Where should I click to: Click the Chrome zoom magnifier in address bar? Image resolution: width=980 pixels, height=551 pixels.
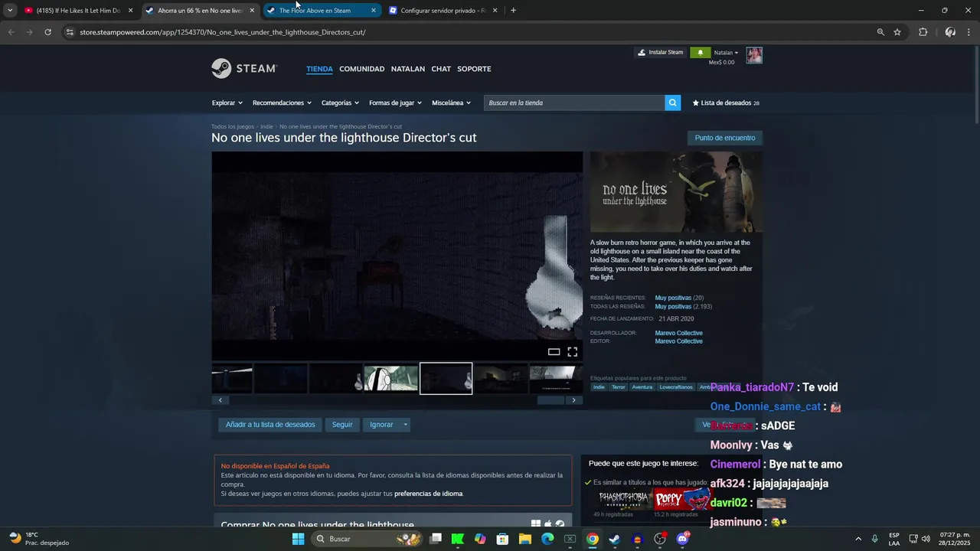(x=880, y=32)
